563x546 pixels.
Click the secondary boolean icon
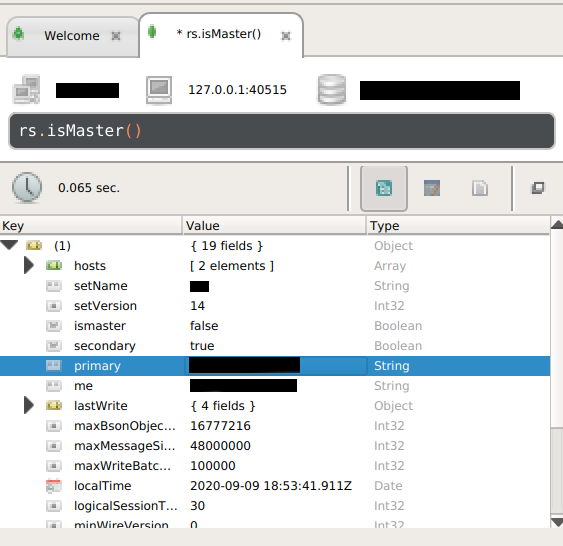point(54,346)
